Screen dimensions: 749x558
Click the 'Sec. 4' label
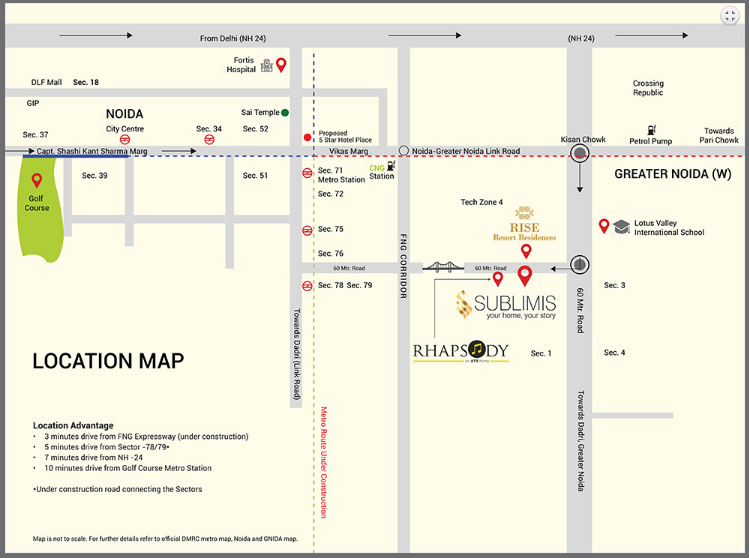(x=614, y=353)
